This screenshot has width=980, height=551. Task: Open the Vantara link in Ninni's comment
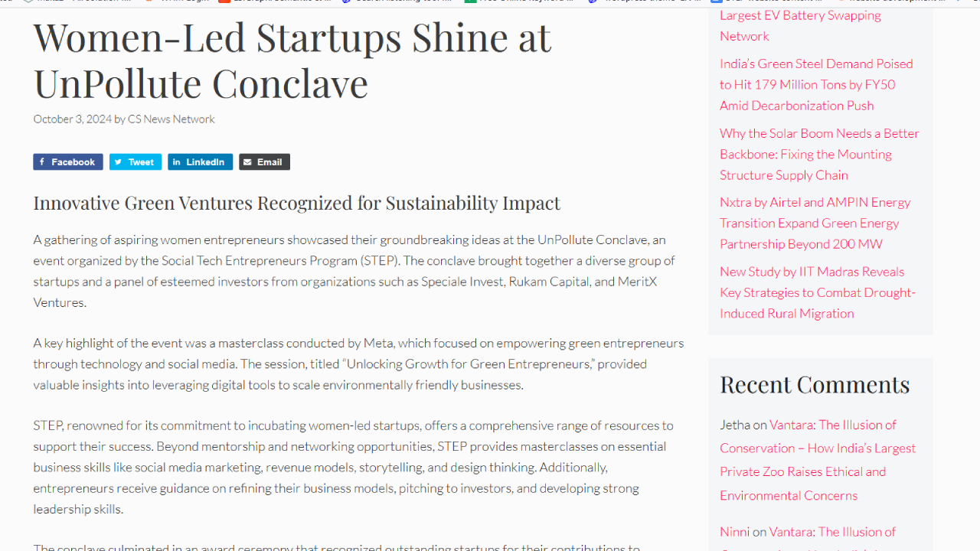coord(831,532)
